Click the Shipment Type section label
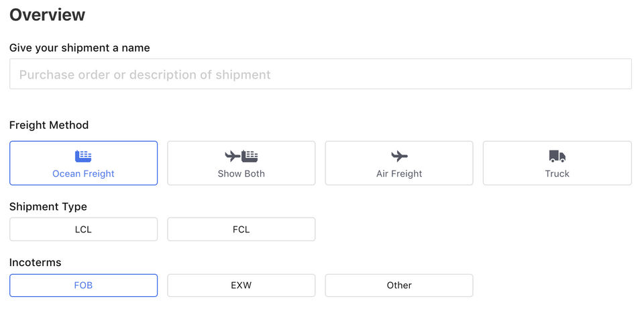The width and height of the screenshot is (644, 315). coord(48,206)
